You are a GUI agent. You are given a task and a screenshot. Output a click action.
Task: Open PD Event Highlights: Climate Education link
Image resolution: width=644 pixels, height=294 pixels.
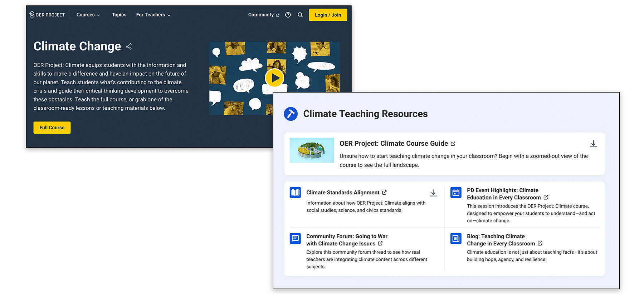(x=504, y=194)
